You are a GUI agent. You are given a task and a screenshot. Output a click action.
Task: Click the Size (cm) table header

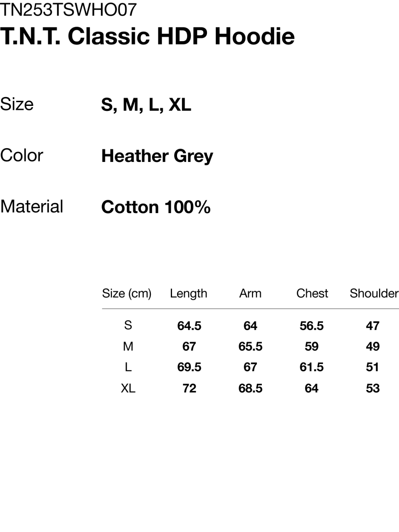[127, 293]
